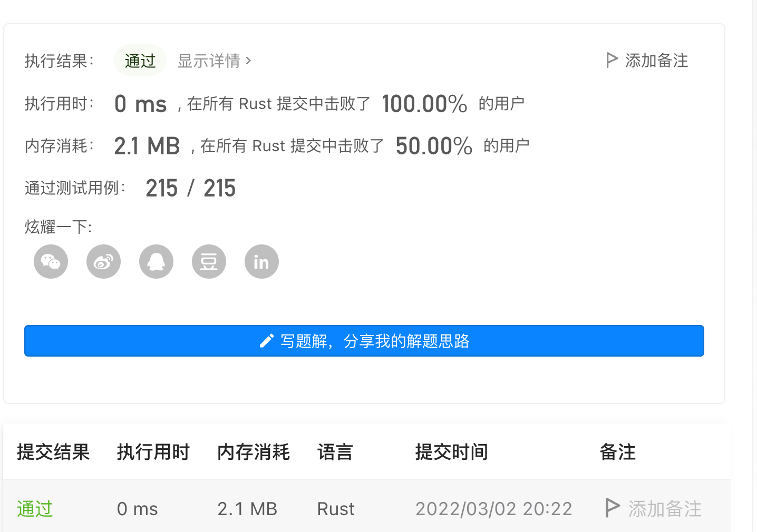Screen dimensions: 757x532
Task: Click the 2.1 MB table cell
Action: 247,509
